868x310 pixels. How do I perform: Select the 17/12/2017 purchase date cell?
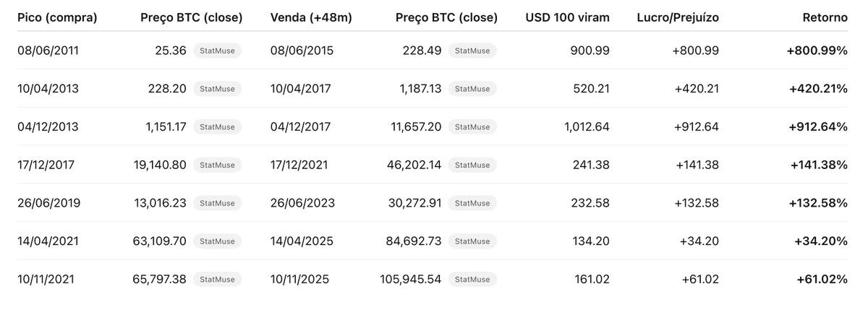coord(46,165)
